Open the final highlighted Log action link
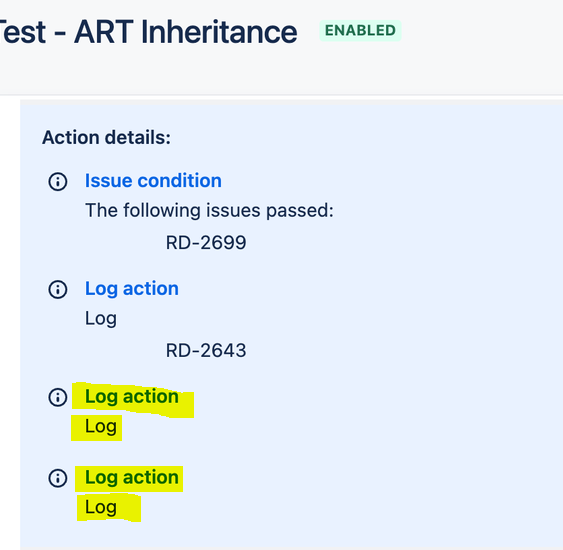 pyautogui.click(x=132, y=478)
